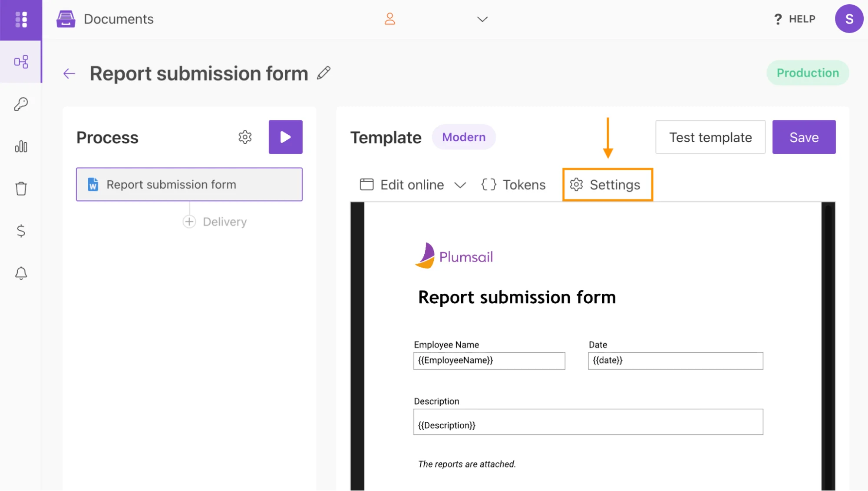
Task: Click the Documents app logo icon
Action: pyautogui.click(x=66, y=19)
